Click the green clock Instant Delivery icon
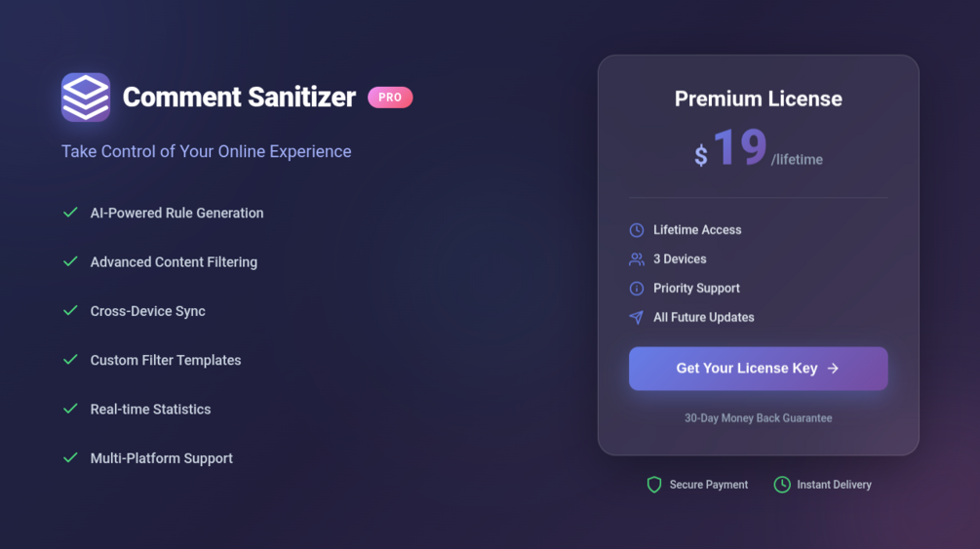Image resolution: width=980 pixels, height=549 pixels. tap(782, 485)
